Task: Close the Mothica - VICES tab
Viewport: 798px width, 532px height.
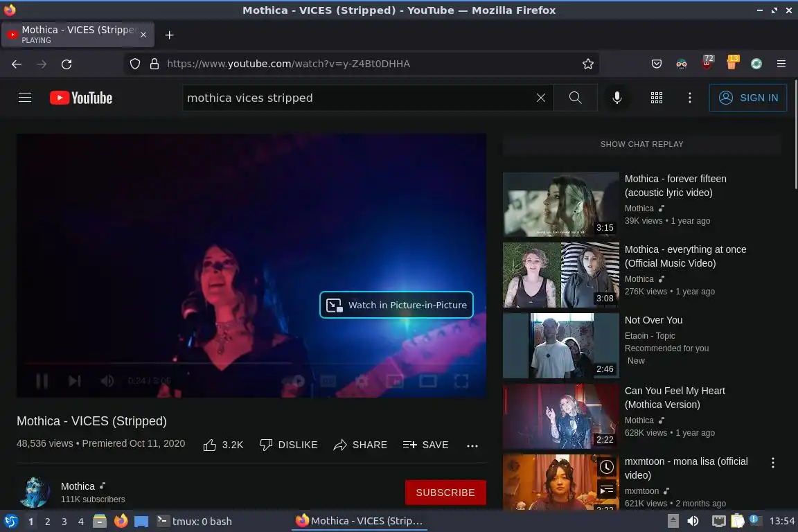Action: [143, 35]
